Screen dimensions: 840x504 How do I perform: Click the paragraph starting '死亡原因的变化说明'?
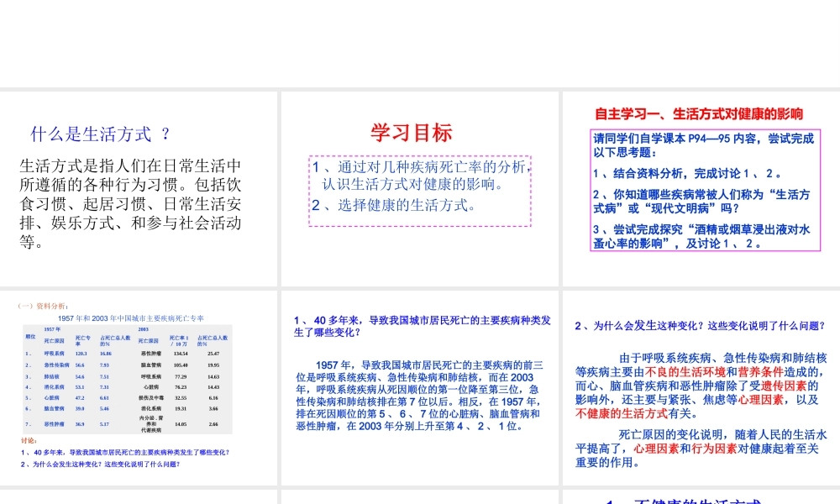(x=701, y=449)
